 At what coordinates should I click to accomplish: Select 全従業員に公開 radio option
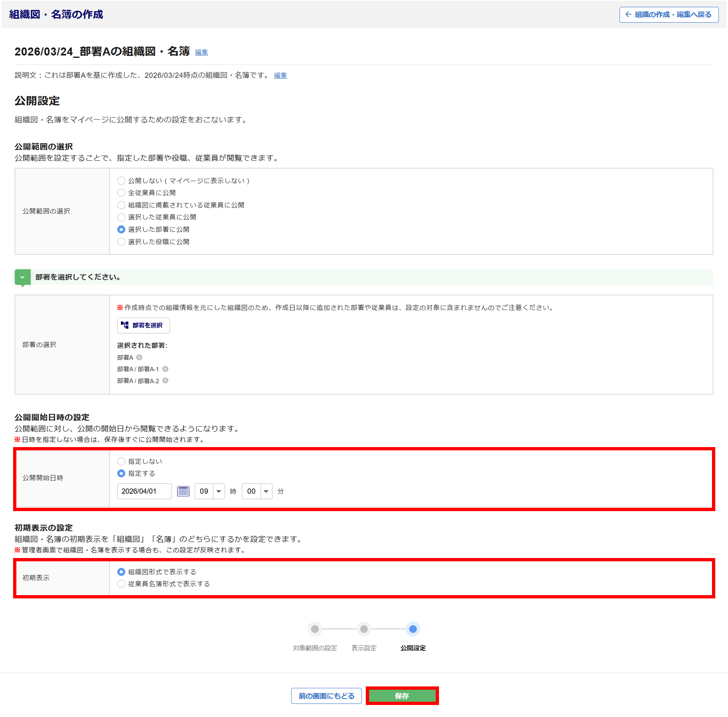click(121, 193)
